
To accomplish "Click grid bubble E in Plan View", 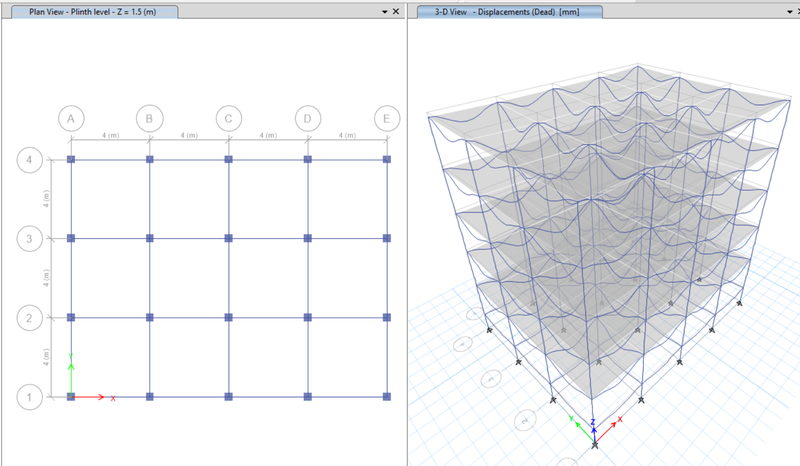I will point(387,118).
